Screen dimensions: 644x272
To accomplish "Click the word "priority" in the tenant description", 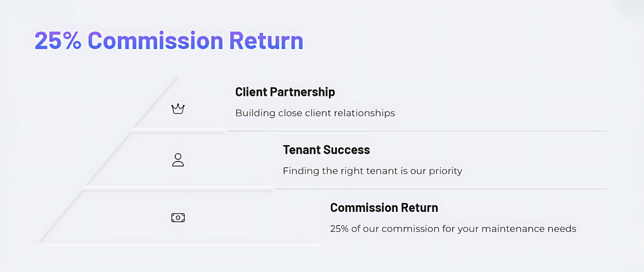I will [x=446, y=171].
